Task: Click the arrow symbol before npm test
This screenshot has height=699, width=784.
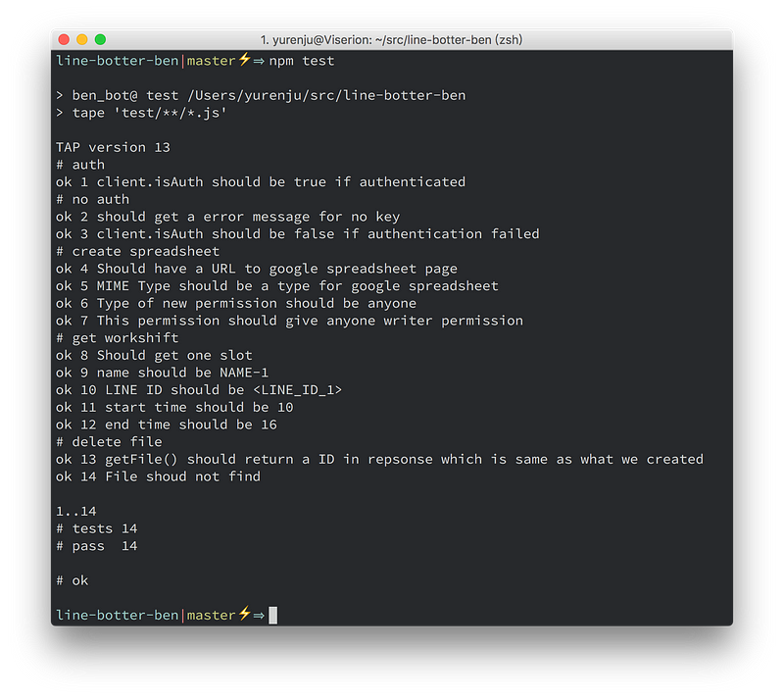Action: [259, 61]
